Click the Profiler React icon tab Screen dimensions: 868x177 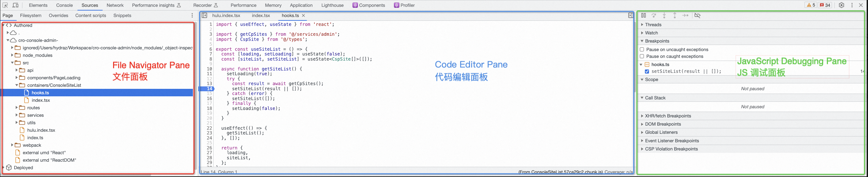tap(397, 5)
